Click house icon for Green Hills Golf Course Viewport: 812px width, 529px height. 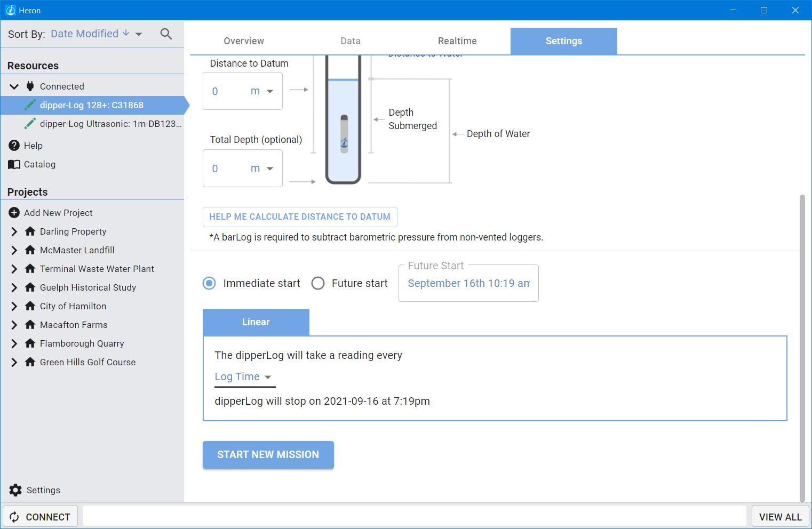(30, 362)
